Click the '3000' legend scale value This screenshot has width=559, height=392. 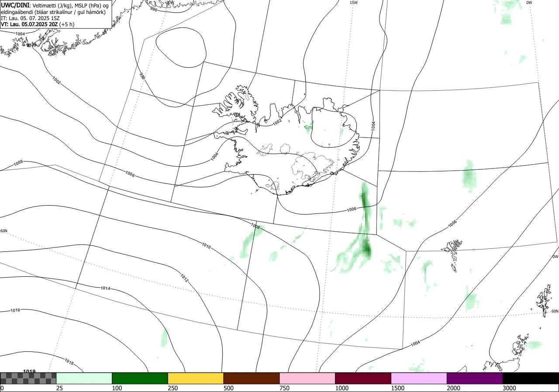510,388
